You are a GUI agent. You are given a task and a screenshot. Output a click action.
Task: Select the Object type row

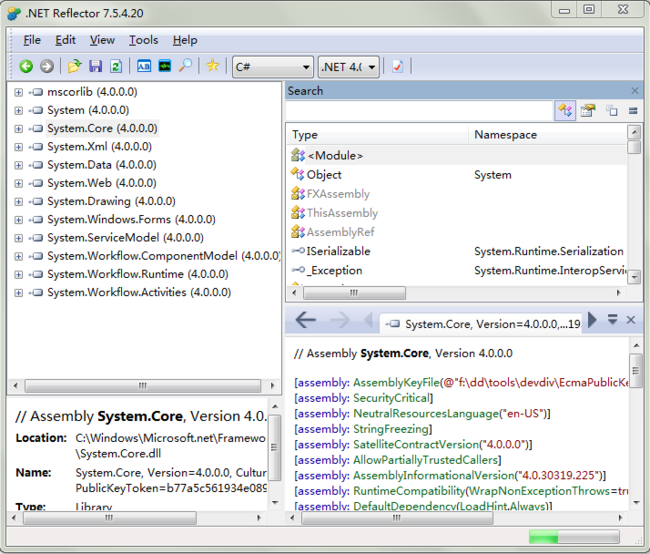tap(324, 175)
